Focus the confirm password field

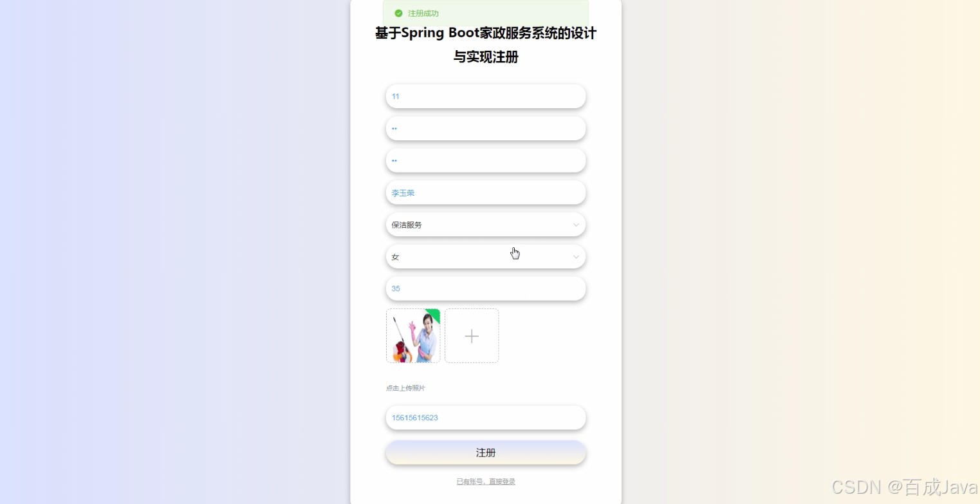coord(486,160)
